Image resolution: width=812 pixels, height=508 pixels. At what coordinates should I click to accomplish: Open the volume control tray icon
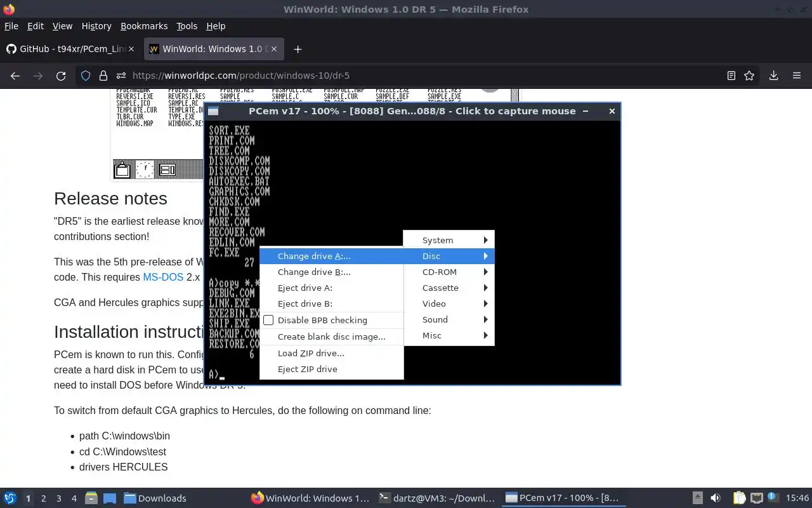716,498
